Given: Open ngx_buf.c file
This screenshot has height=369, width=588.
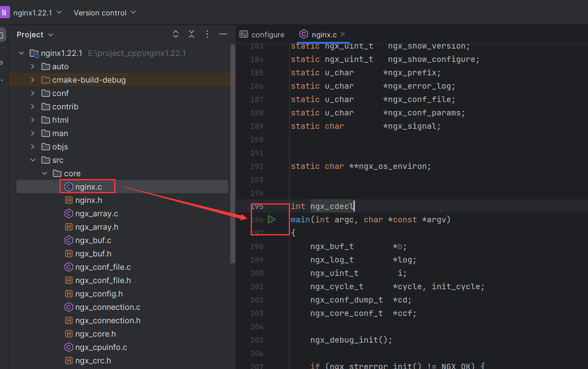Looking at the screenshot, I should tap(93, 240).
